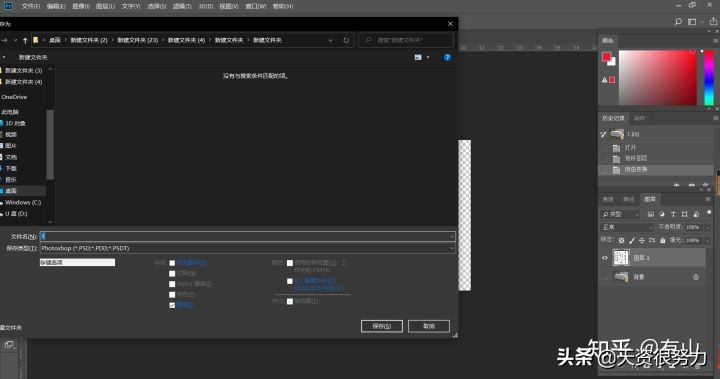Open the 文件名 filename dropdown arrow
Viewport: 720px width, 379px height.
(x=451, y=237)
